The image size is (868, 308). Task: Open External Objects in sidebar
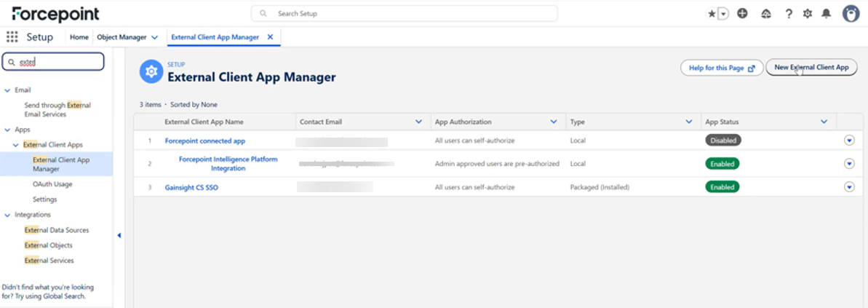pyautogui.click(x=48, y=245)
